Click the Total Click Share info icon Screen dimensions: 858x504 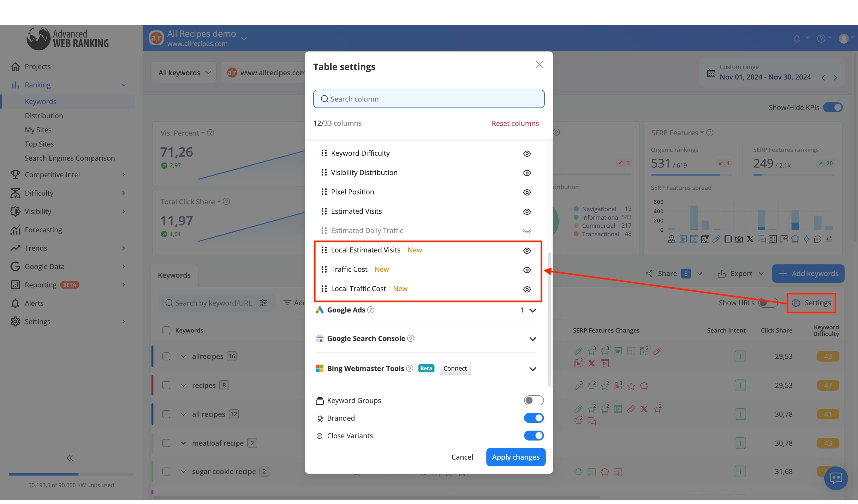tap(226, 202)
